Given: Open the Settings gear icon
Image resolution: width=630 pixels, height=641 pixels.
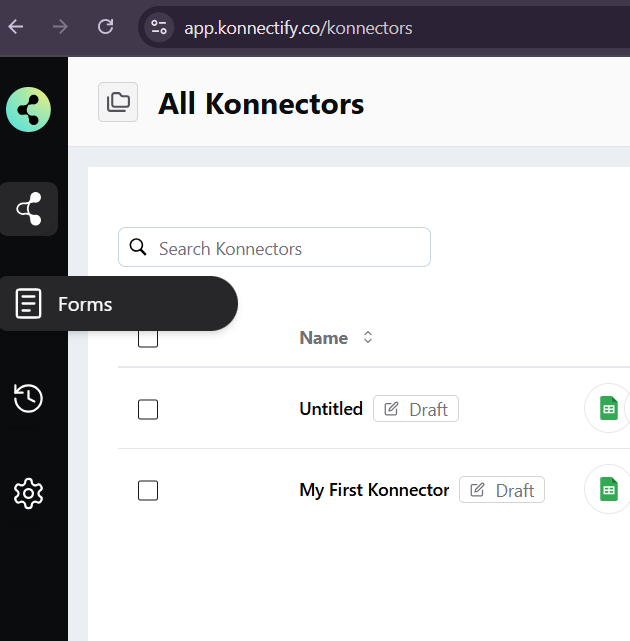Looking at the screenshot, I should click(28, 493).
